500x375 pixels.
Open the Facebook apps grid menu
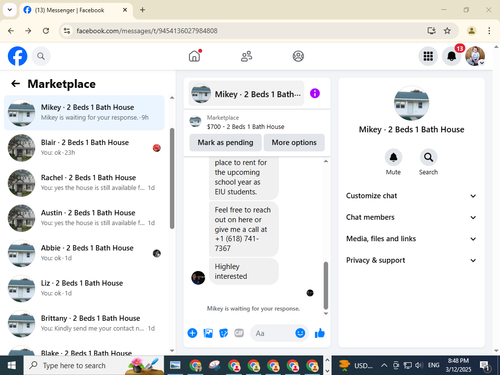click(428, 56)
